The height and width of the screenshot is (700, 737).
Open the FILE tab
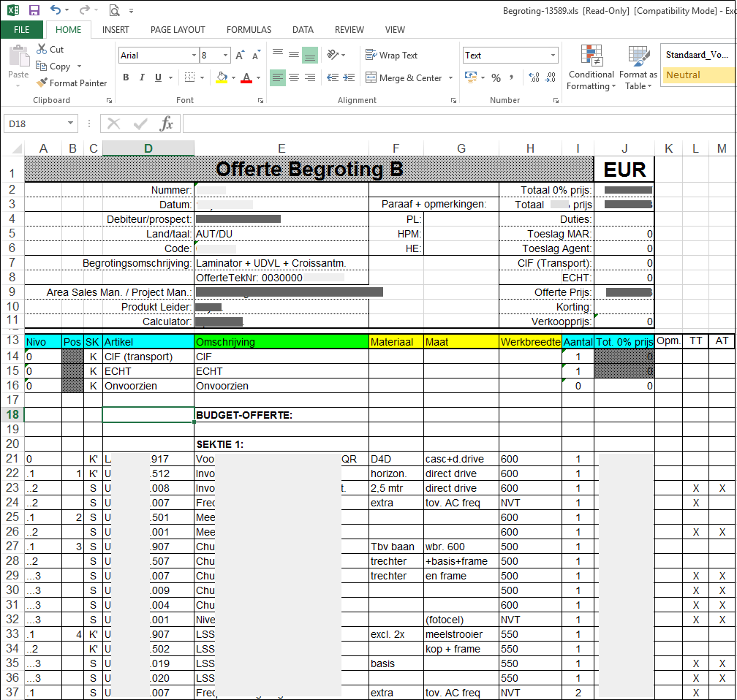coord(22,30)
